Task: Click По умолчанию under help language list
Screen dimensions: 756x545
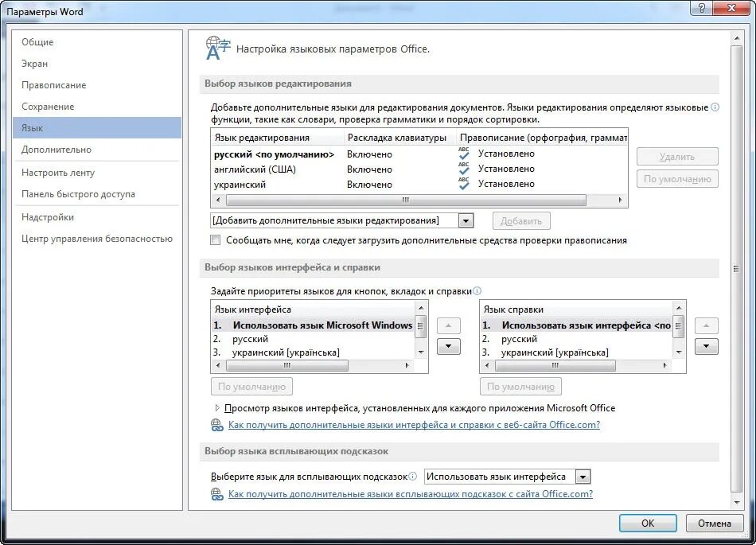Action: tap(520, 387)
